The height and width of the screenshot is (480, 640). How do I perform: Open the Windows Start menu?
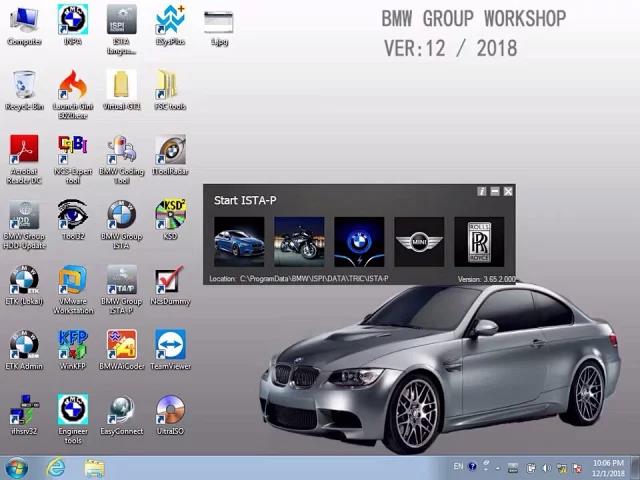[15, 468]
